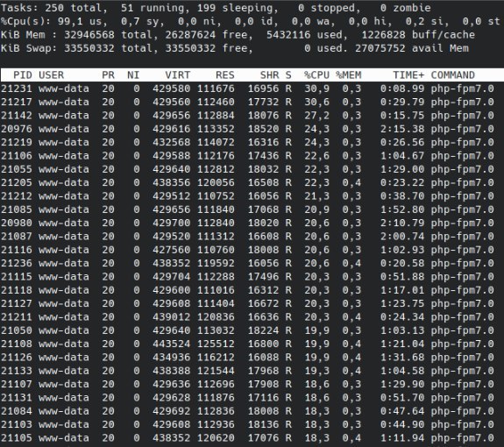This screenshot has width=504, height=447.
Task: Select the VIRT column header
Action: 177,74
